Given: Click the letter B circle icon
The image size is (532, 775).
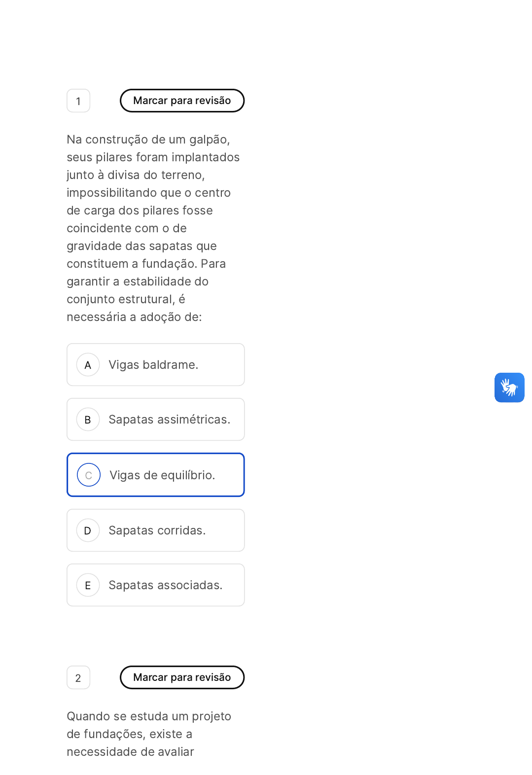Looking at the screenshot, I should [88, 420].
